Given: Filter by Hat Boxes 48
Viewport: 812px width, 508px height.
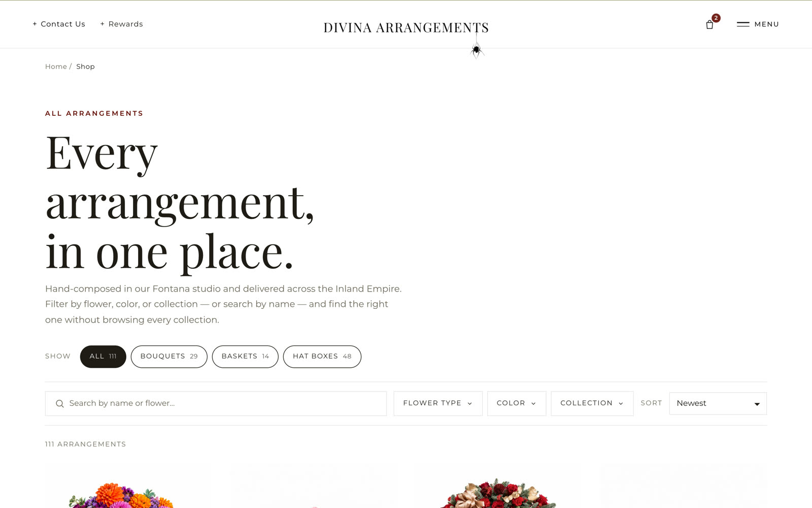Looking at the screenshot, I should pos(322,357).
